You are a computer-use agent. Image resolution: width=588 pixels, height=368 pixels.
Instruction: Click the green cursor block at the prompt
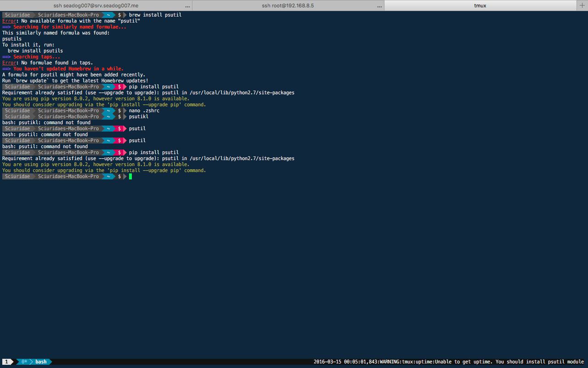[130, 176]
